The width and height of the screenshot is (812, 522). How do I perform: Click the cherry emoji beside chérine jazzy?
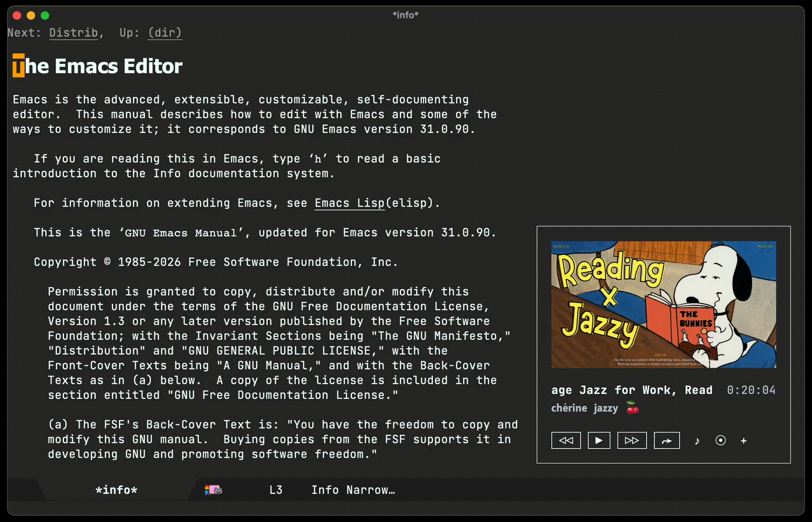[x=632, y=408]
